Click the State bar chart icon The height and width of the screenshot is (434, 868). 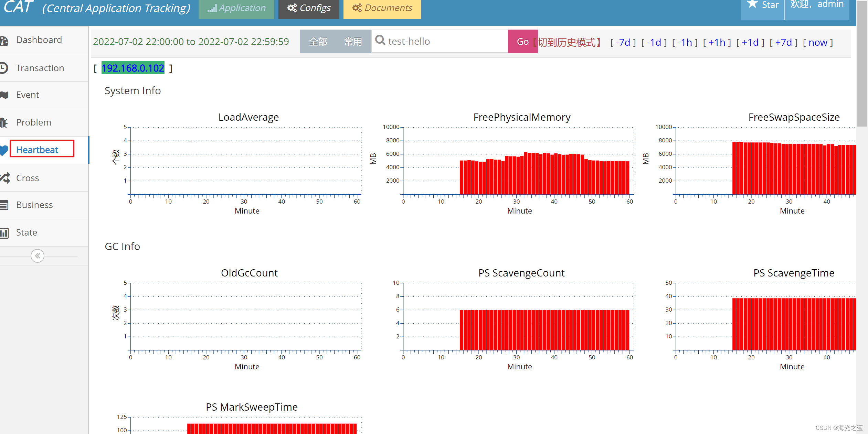click(x=4, y=233)
